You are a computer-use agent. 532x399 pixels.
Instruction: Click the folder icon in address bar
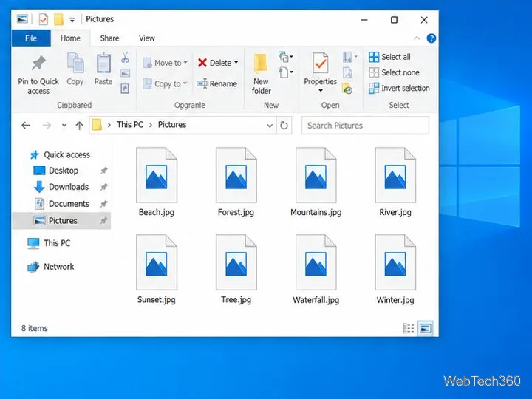97,125
